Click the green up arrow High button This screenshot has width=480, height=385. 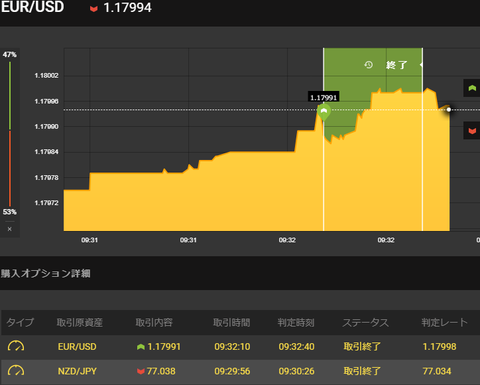pyautogui.click(x=472, y=88)
